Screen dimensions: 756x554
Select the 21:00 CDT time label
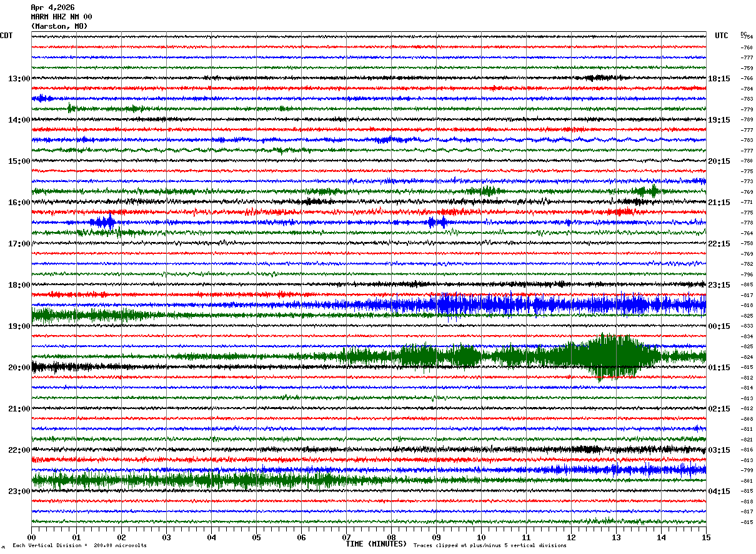[x=19, y=409]
